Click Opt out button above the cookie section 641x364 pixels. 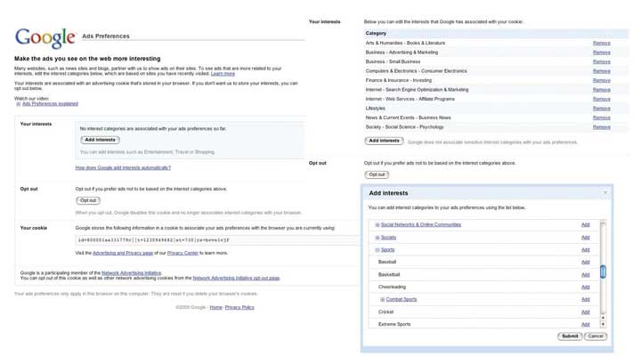[x=88, y=200]
